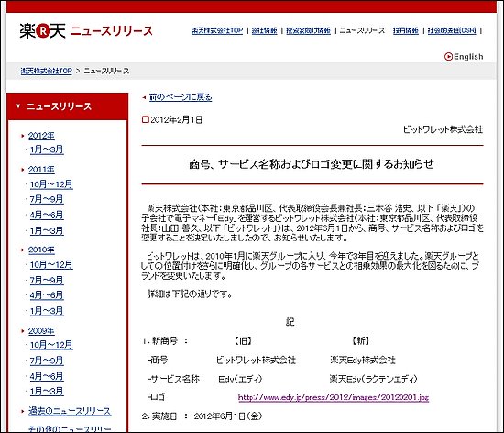
Task: Open 4月〜6月 under 2009年
Action: coord(47,376)
